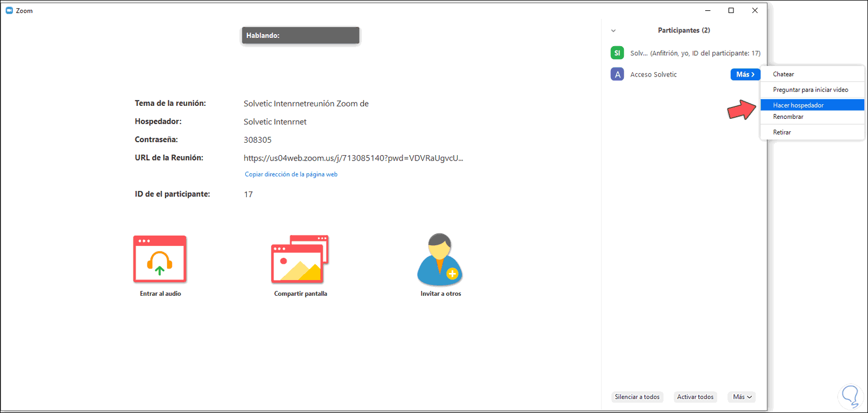Click the Zoom app logo in title bar
Image resolution: width=868 pixels, height=413 pixels.
click(x=9, y=10)
